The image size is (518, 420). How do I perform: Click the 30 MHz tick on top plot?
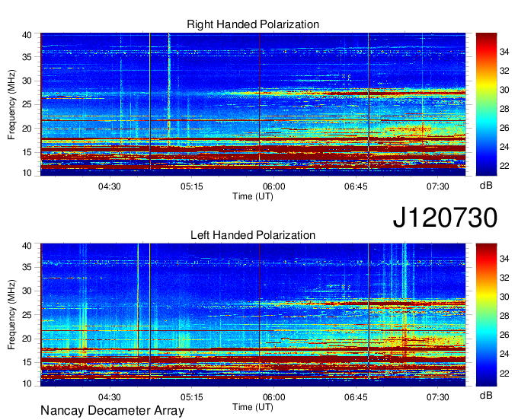tap(27, 81)
